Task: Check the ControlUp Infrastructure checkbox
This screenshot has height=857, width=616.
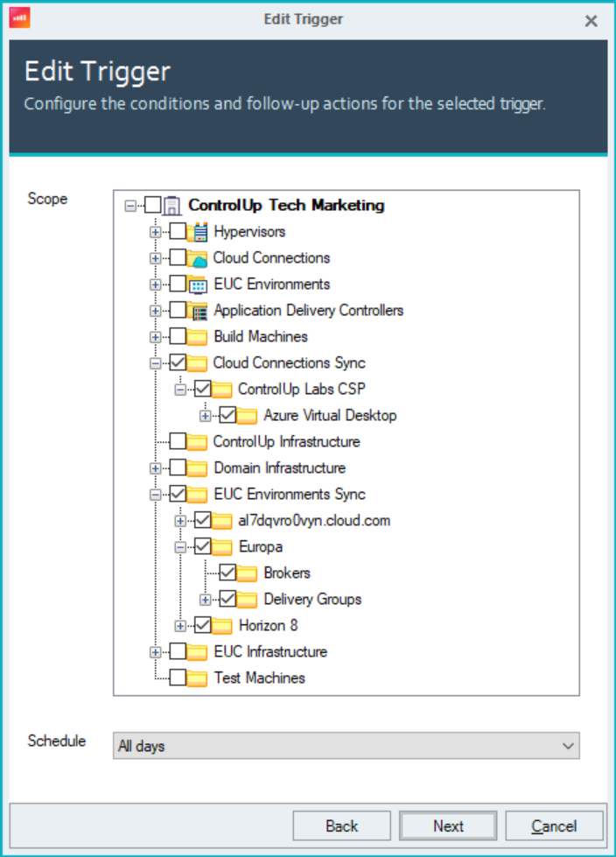Action: pyautogui.click(x=178, y=441)
